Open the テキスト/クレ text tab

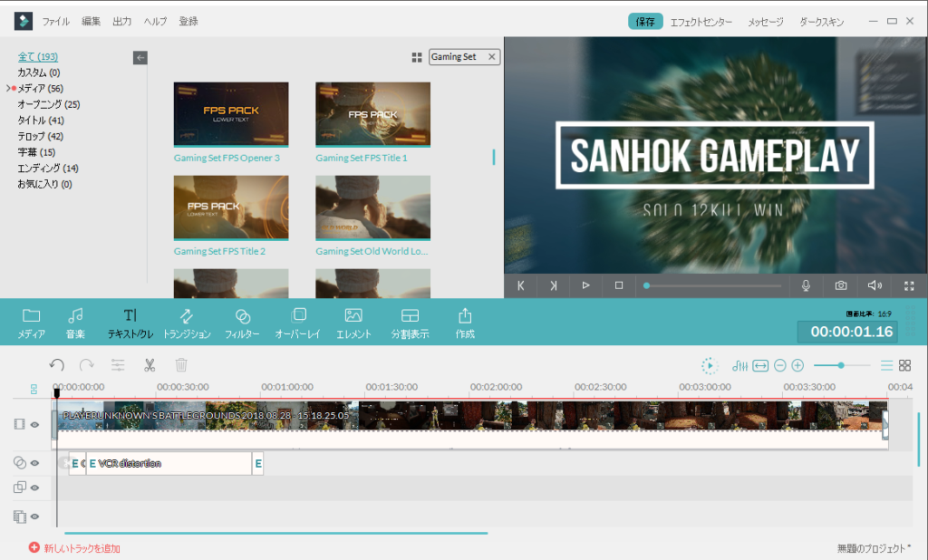tap(130, 323)
